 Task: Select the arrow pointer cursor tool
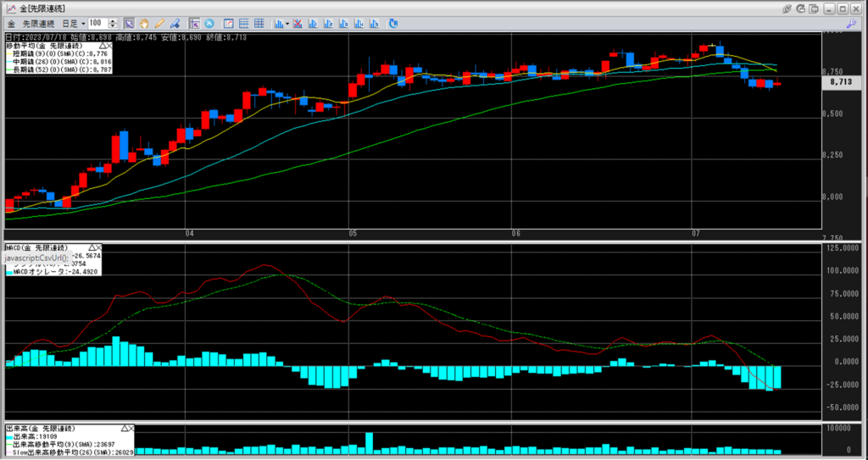[129, 23]
